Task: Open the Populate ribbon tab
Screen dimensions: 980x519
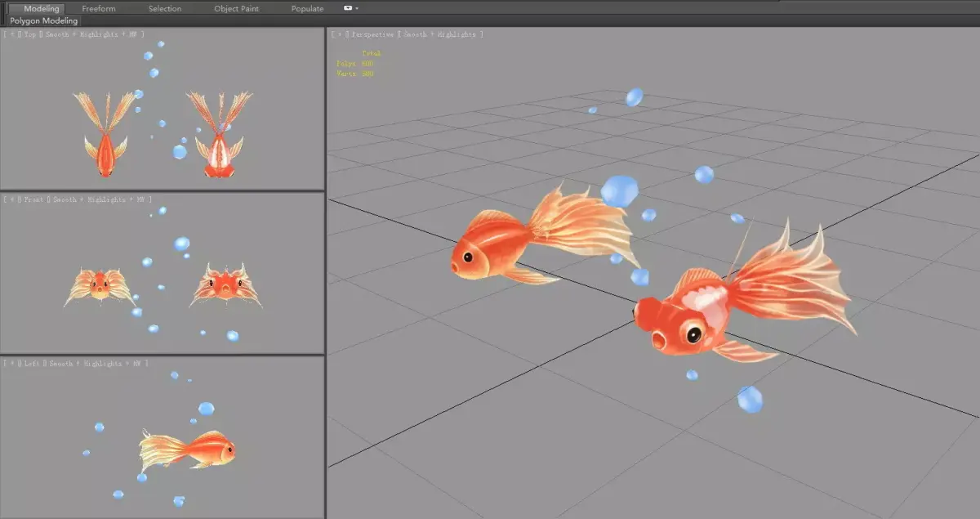Action: pyautogui.click(x=307, y=8)
